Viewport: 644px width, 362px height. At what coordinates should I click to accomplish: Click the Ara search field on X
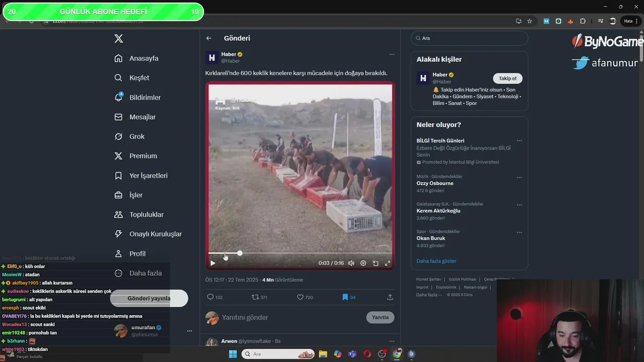coord(469,38)
